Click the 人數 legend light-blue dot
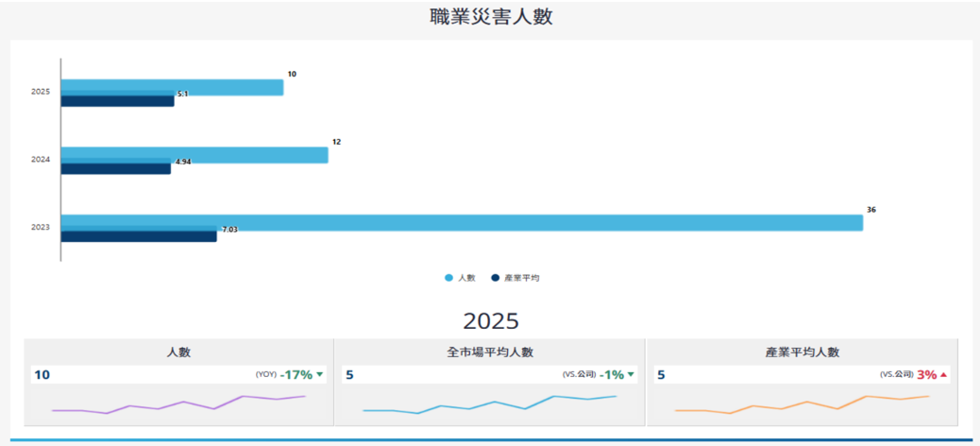The height and width of the screenshot is (446, 980). 448,278
